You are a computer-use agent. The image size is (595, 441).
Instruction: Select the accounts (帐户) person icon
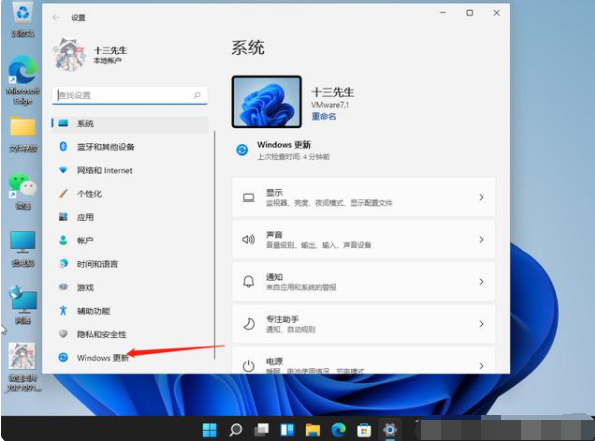pyautogui.click(x=63, y=240)
